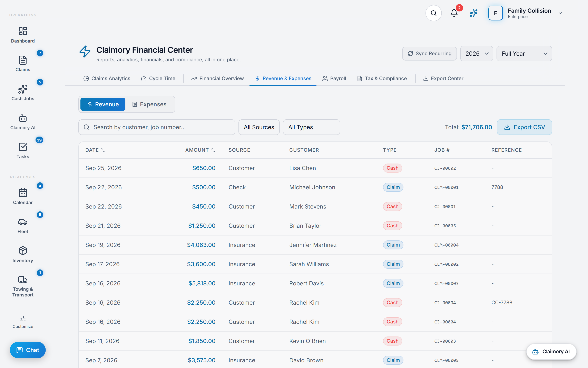
Task: Click the sparkle AI icon in header
Action: point(473,13)
